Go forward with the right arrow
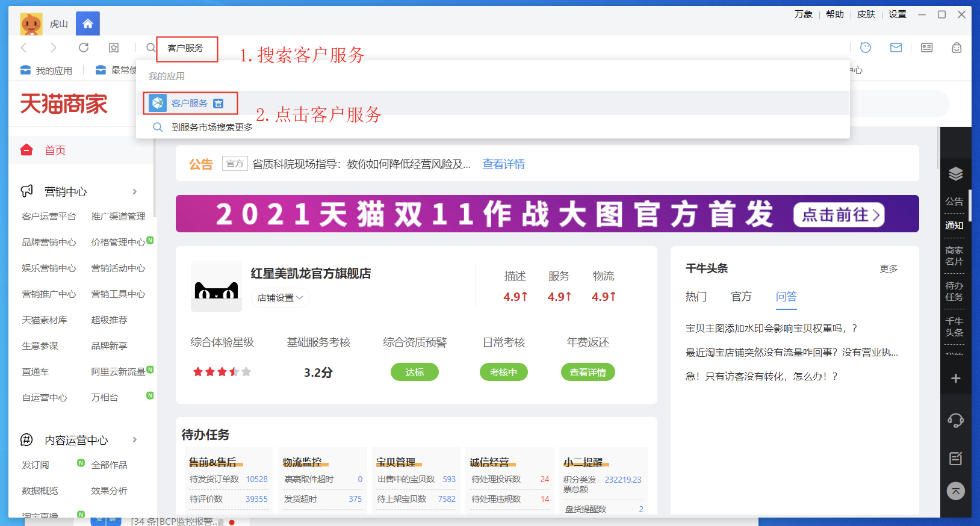This screenshot has height=526, width=980. pyautogui.click(x=54, y=48)
